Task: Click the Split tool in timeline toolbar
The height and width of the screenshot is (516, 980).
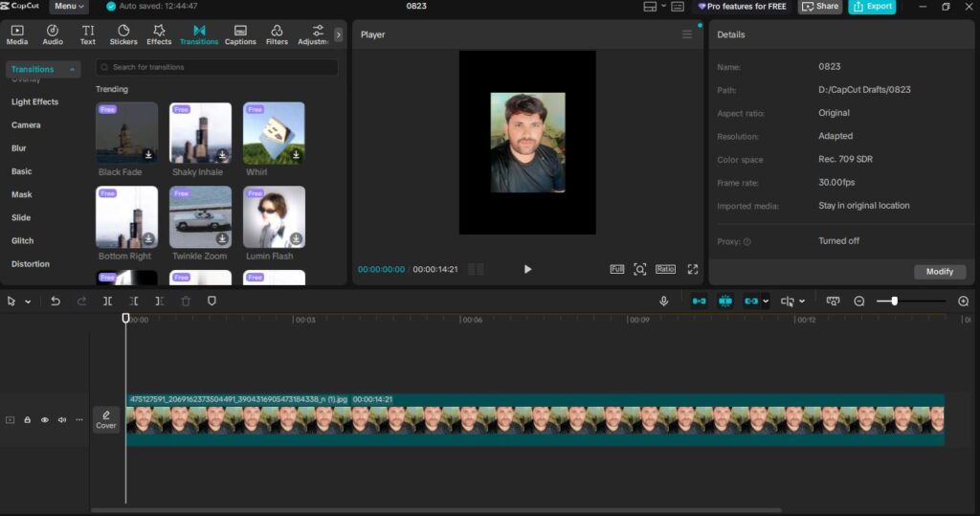Action: [108, 301]
